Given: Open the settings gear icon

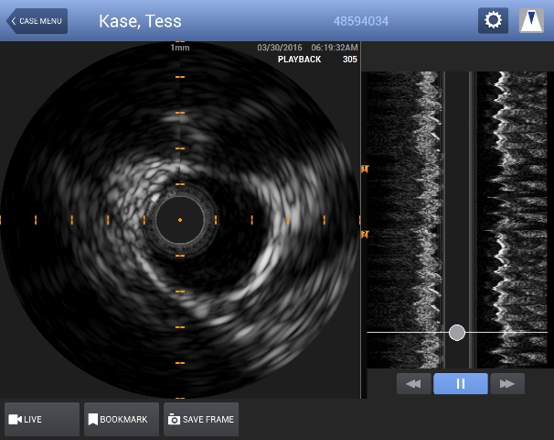Looking at the screenshot, I should (493, 20).
